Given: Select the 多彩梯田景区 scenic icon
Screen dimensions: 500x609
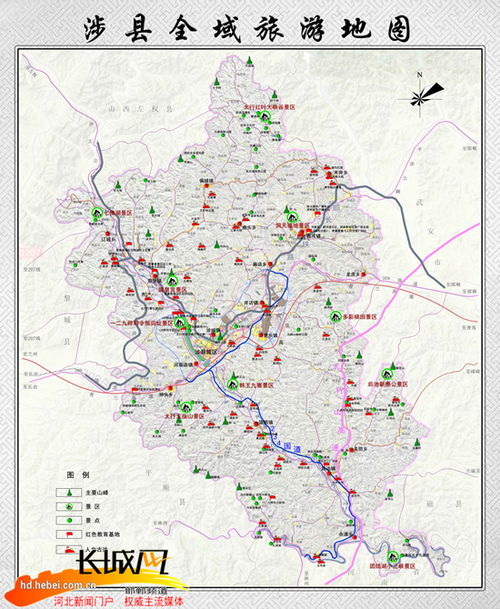Looking at the screenshot, I should coord(335,316).
